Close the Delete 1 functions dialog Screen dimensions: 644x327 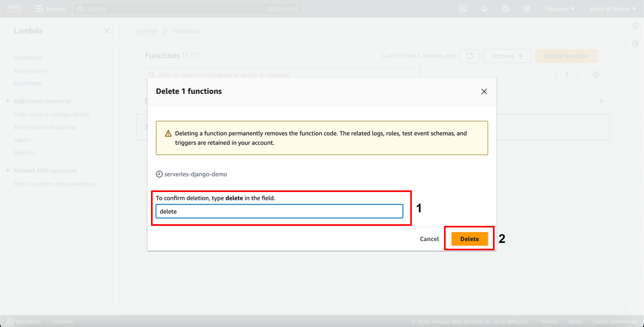(484, 91)
